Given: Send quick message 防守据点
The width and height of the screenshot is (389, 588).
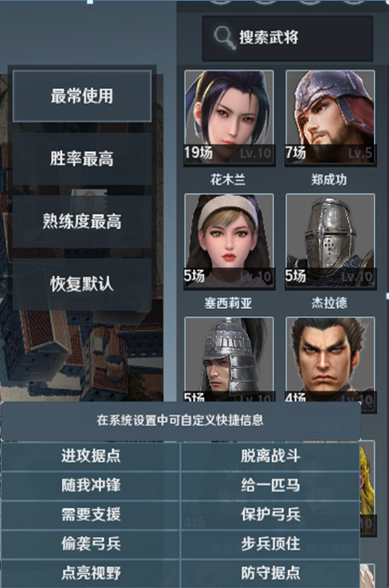Looking at the screenshot, I should (270, 573).
